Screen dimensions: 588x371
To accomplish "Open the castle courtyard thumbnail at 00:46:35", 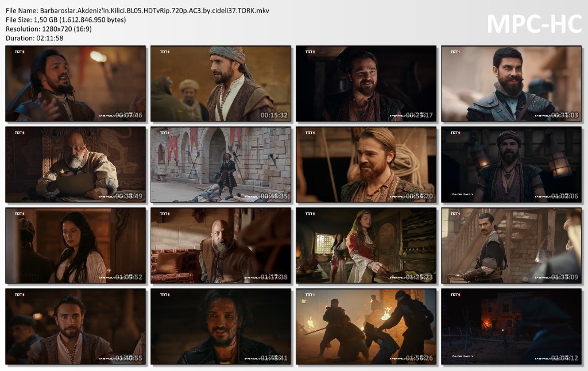I will point(221,165).
